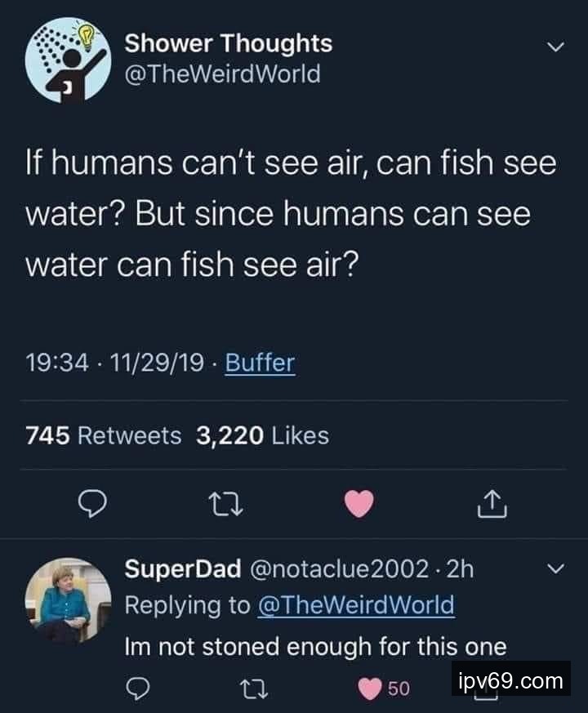Viewport: 588px width, 713px height.
Task: Unlike the main tweet using the pink heart
Action: tap(360, 505)
